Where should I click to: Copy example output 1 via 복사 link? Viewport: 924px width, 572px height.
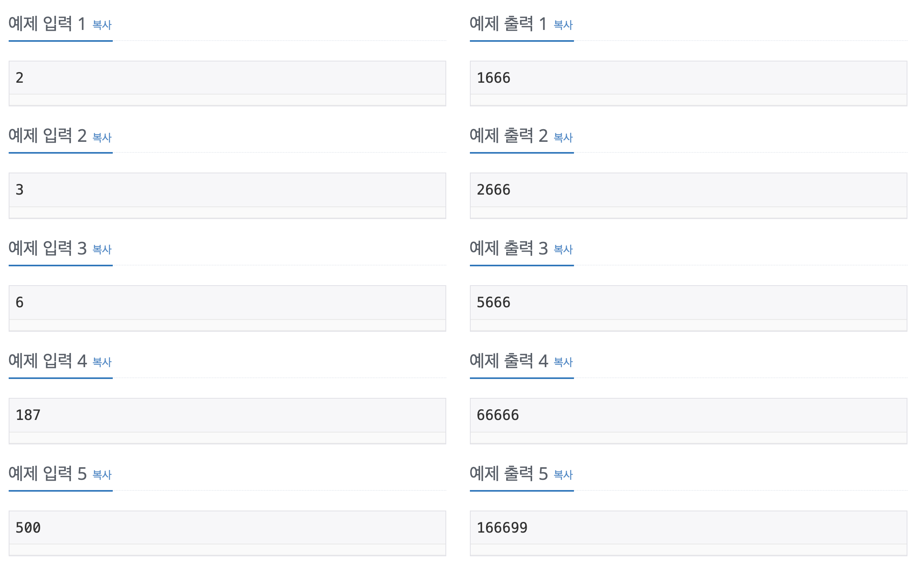(x=563, y=25)
